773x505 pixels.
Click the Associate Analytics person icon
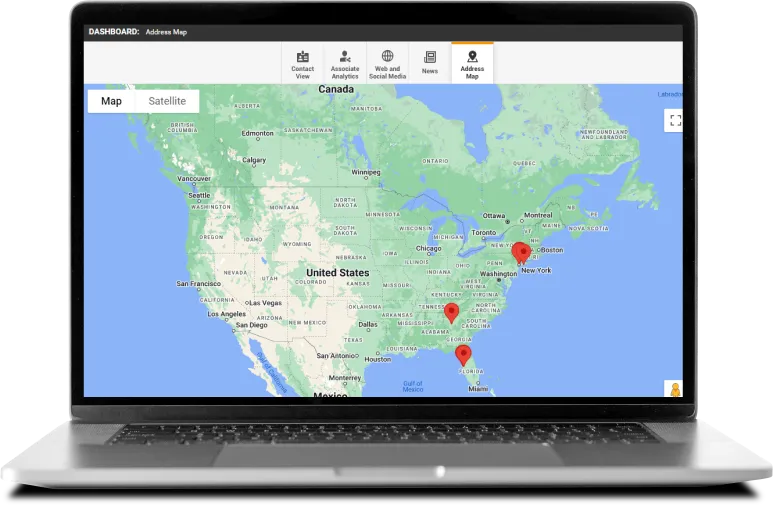345,57
